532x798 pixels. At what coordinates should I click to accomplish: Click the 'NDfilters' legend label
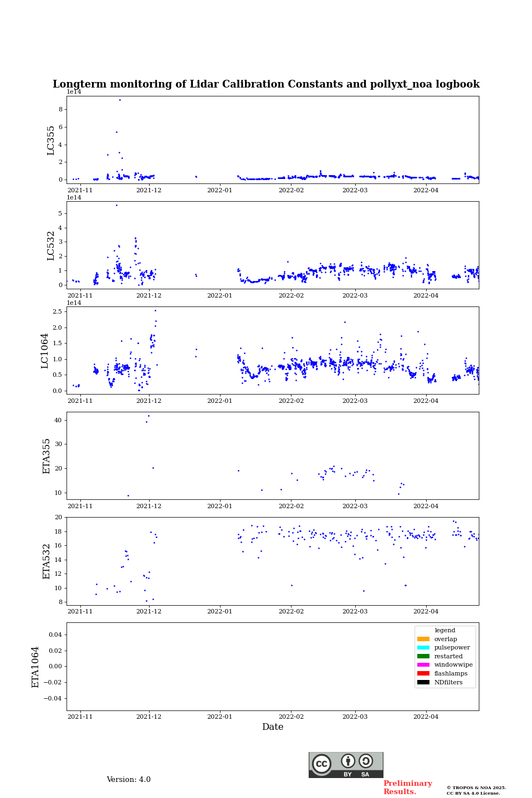[x=448, y=682]
